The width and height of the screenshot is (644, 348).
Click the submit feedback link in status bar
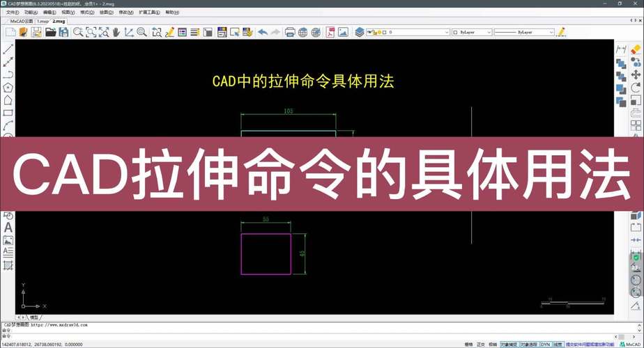click(x=590, y=345)
